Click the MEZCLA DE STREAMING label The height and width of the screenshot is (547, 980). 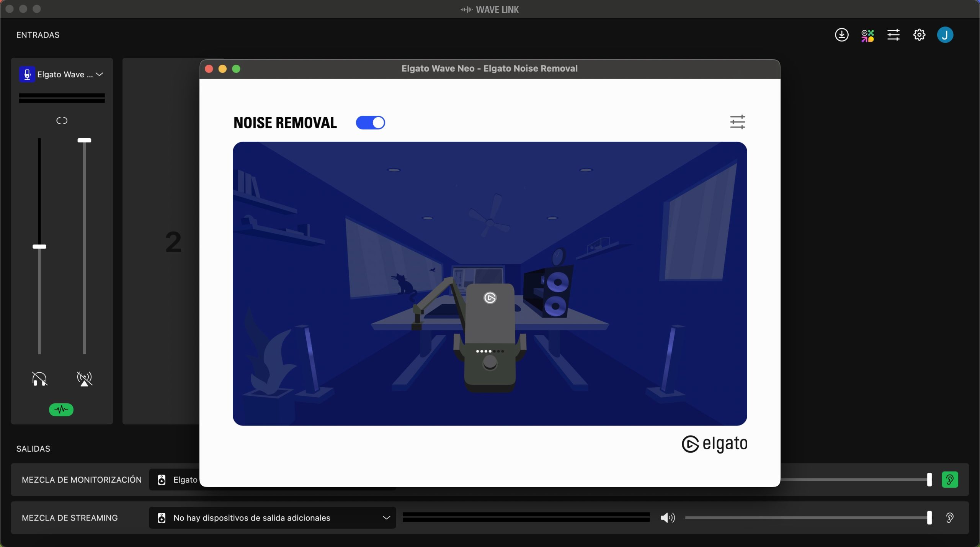click(x=70, y=518)
